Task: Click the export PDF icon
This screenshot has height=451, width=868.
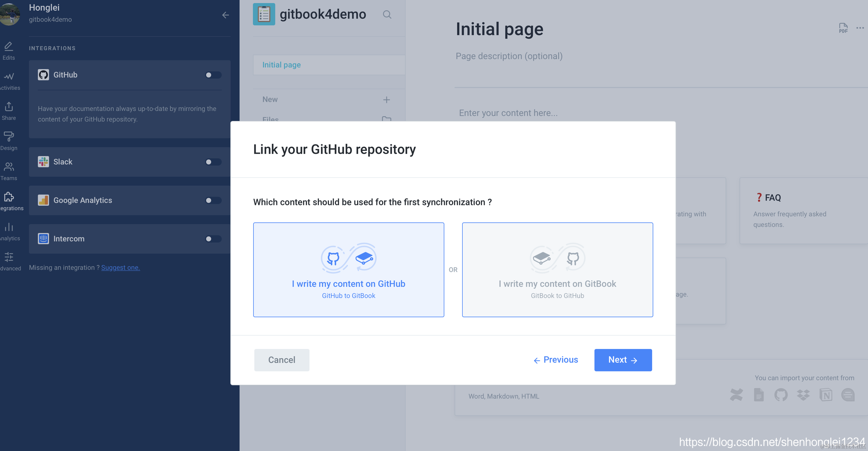Action: click(x=843, y=28)
